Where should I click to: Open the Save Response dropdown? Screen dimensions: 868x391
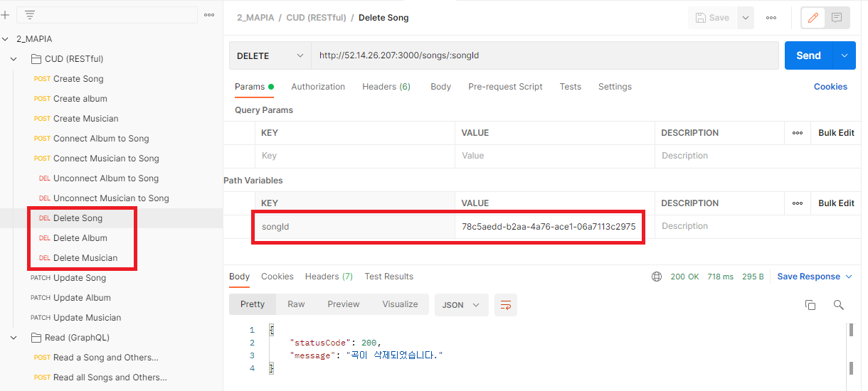tap(815, 277)
